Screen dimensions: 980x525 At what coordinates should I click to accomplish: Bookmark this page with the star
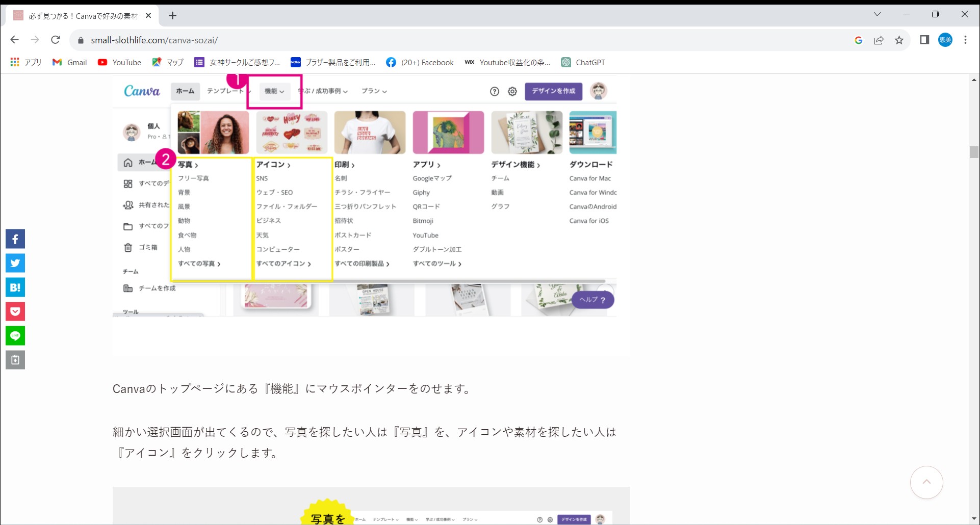[x=899, y=40]
